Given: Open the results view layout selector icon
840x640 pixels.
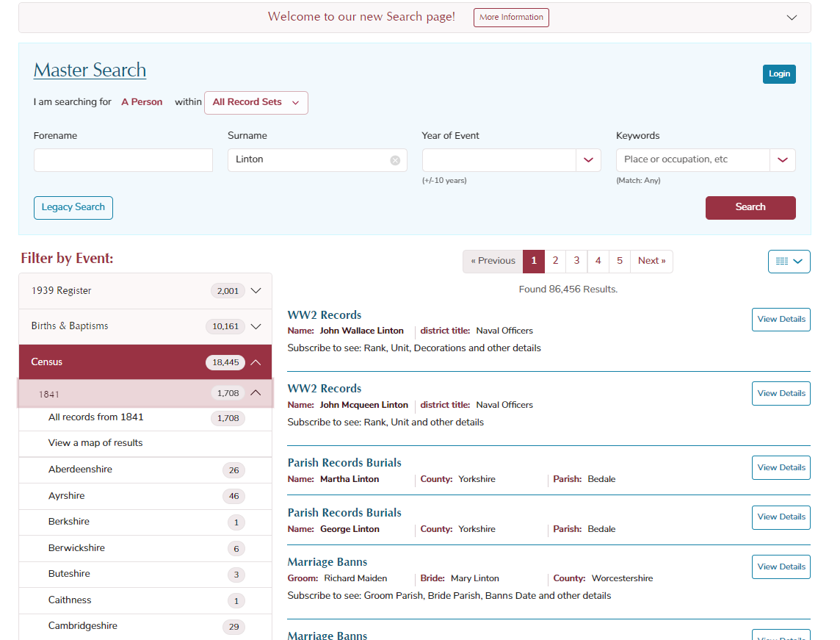Looking at the screenshot, I should [789, 261].
